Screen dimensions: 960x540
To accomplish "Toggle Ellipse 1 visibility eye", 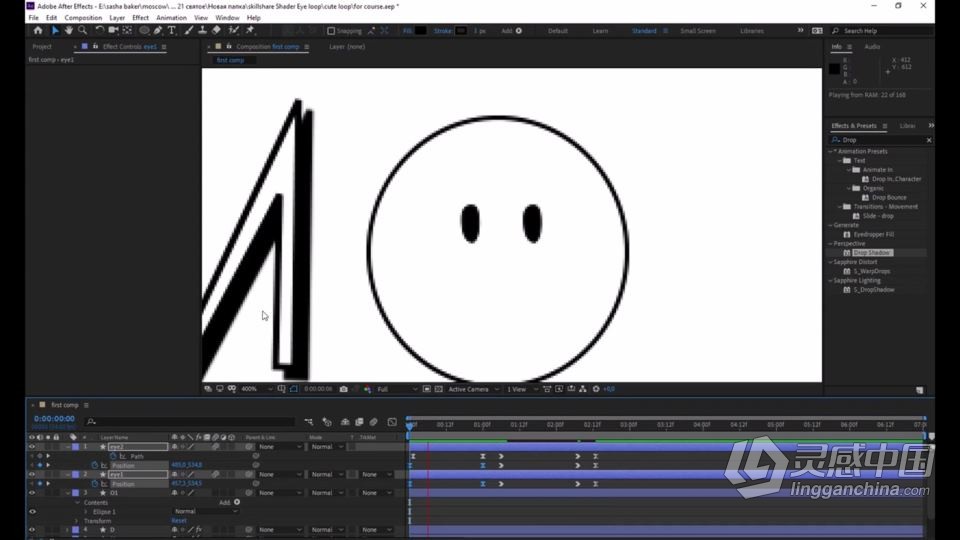I will [x=32, y=512].
